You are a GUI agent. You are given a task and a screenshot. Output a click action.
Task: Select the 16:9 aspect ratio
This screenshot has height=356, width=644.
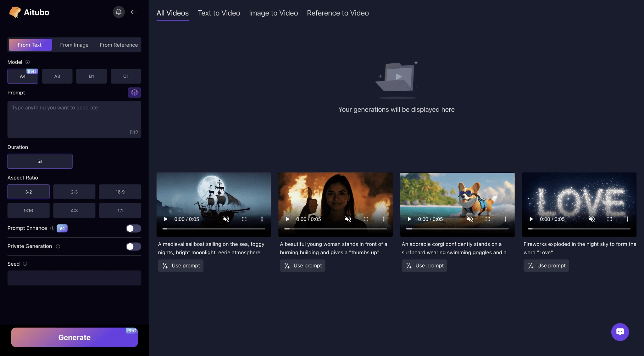click(120, 192)
